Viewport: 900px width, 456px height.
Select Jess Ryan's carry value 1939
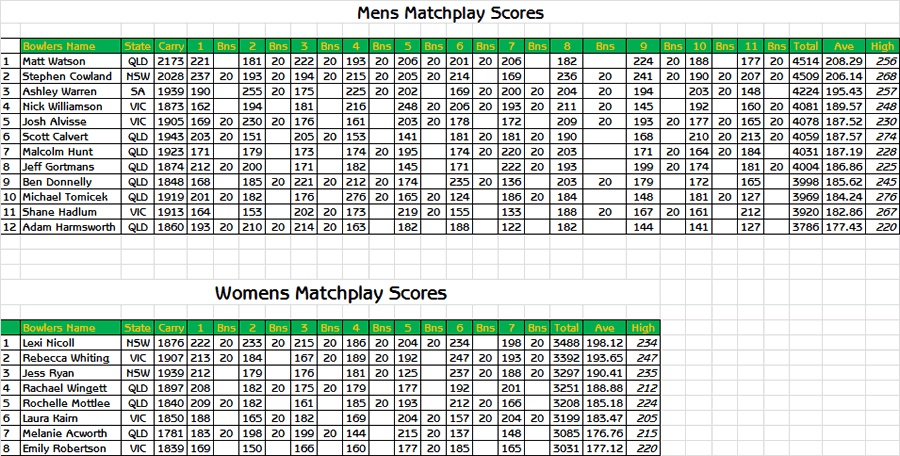point(171,373)
